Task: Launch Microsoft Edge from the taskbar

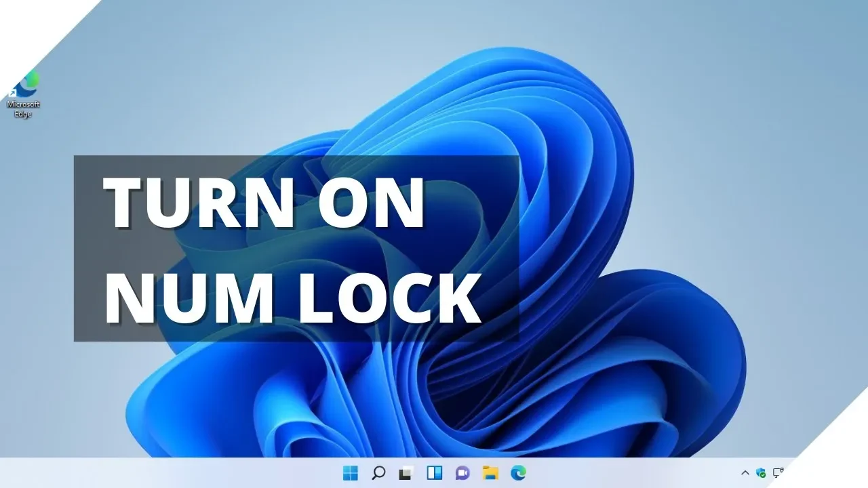Action: 518,473
